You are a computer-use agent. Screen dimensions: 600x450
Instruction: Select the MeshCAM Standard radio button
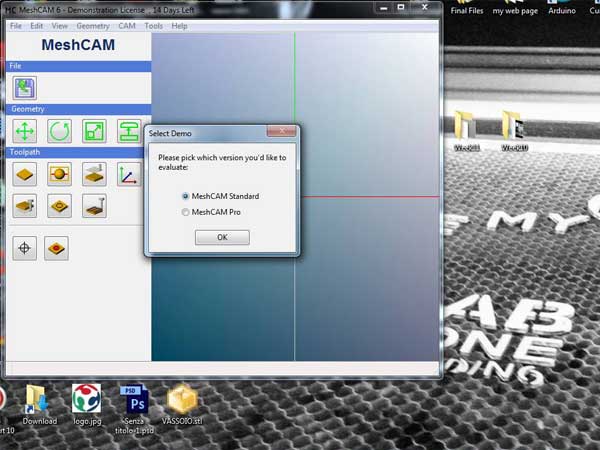[186, 196]
